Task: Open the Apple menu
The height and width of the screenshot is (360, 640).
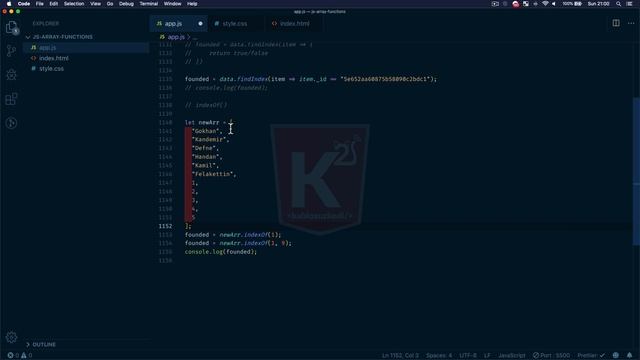Action: 9,4
